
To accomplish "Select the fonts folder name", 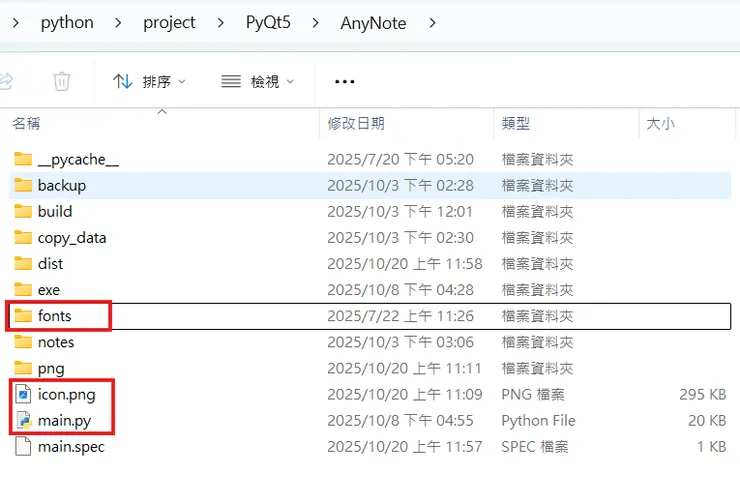I will click(54, 315).
